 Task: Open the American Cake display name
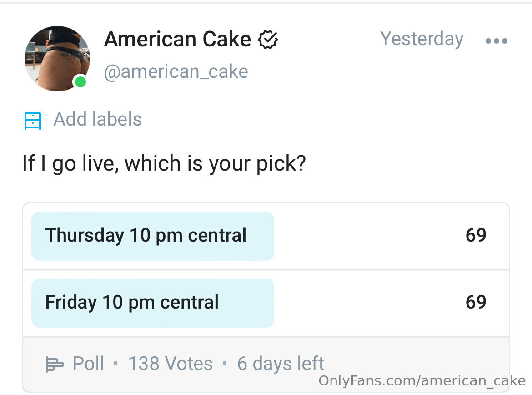pyautogui.click(x=177, y=39)
